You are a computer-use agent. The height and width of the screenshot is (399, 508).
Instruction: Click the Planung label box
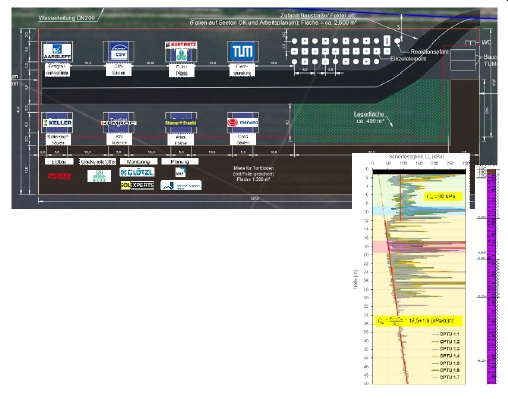[180, 162]
